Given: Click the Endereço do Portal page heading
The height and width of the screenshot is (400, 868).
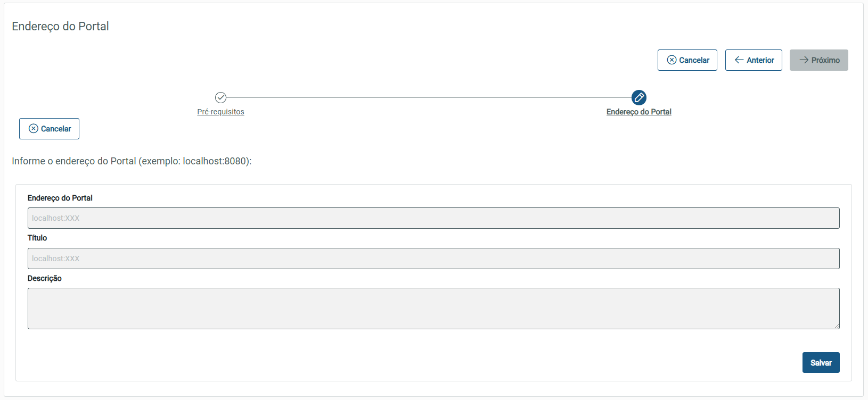Looking at the screenshot, I should pyautogui.click(x=60, y=26).
